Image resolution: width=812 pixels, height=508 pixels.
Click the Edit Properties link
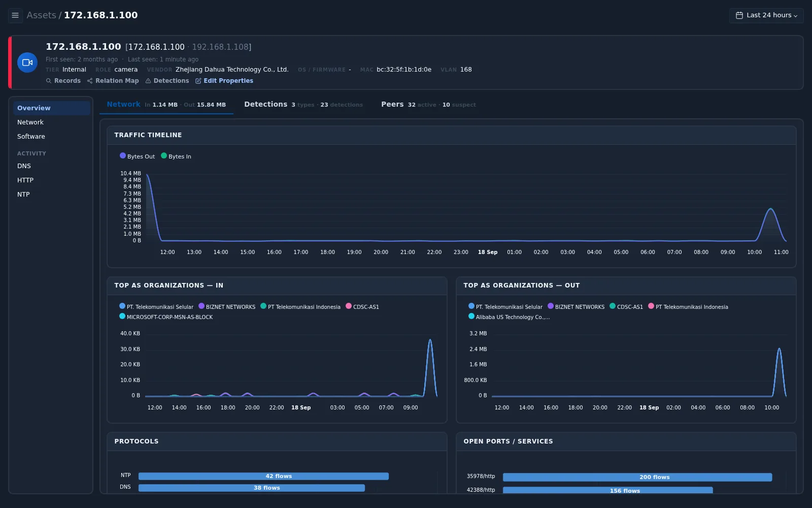(x=224, y=81)
